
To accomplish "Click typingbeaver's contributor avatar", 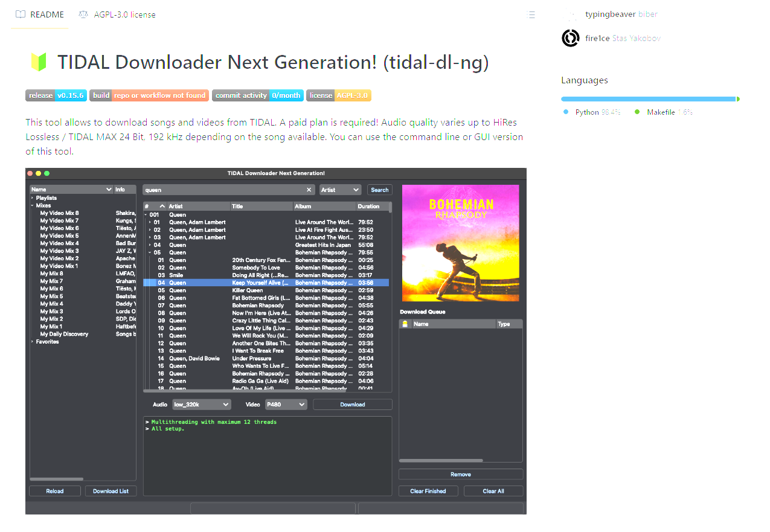I will (x=571, y=14).
